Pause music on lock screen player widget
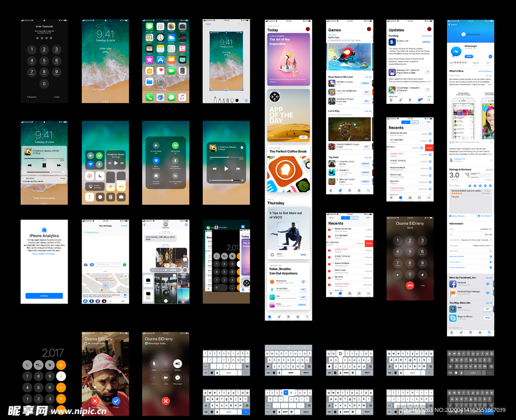516x420 pixels. [44, 165]
